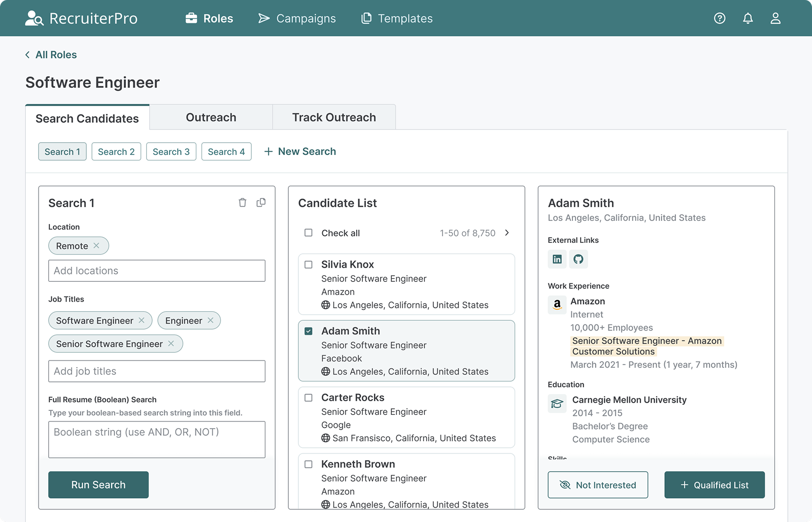Open the help question mark icon
The width and height of the screenshot is (812, 522).
pos(719,18)
